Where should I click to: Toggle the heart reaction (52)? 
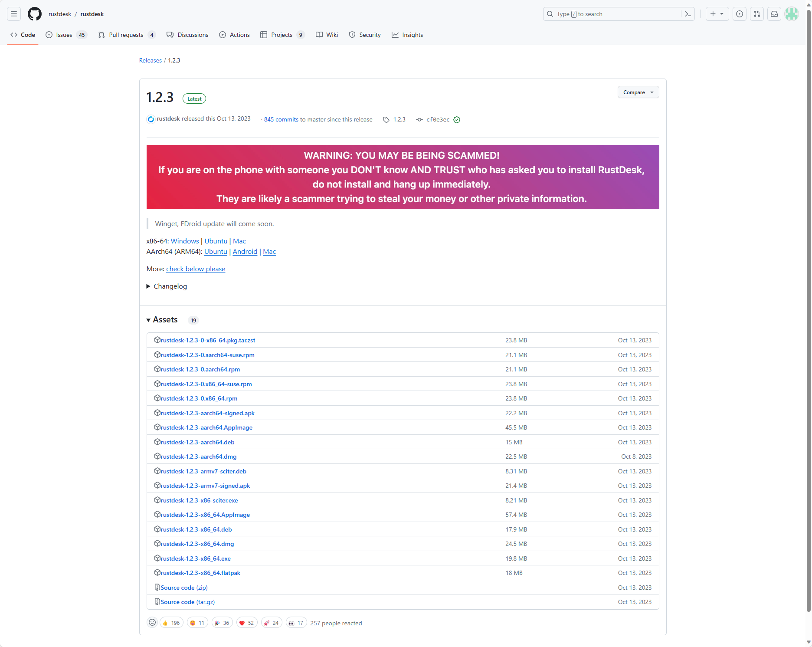(247, 623)
